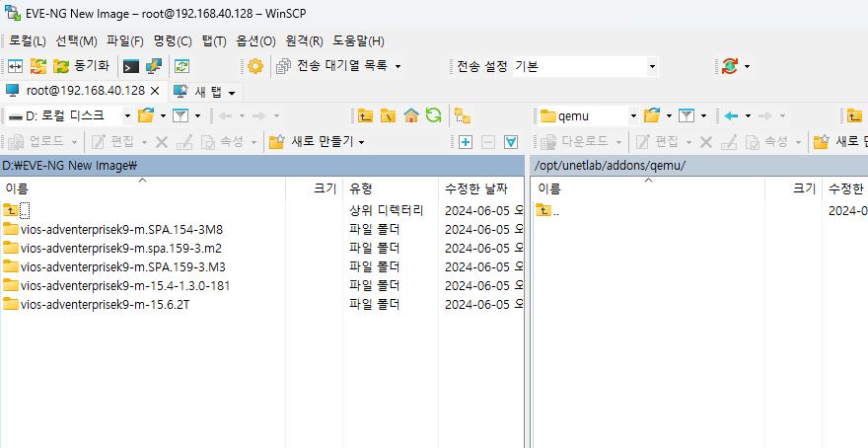The width and height of the screenshot is (868, 448).
Task: Select folder vios-adventerprisek9-m.spa.159-3.m2
Action: [x=112, y=248]
